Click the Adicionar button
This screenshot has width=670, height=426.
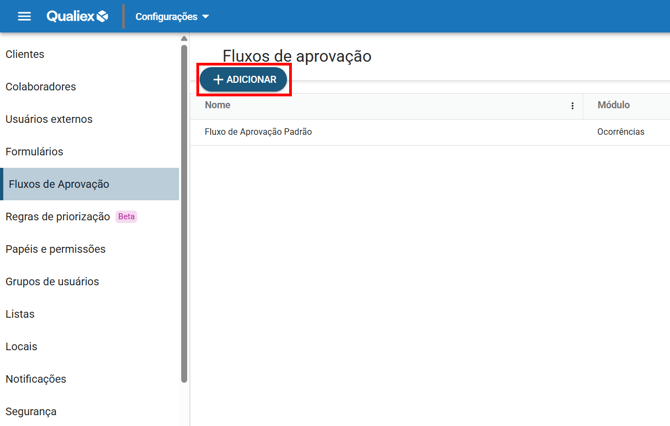pyautogui.click(x=244, y=80)
